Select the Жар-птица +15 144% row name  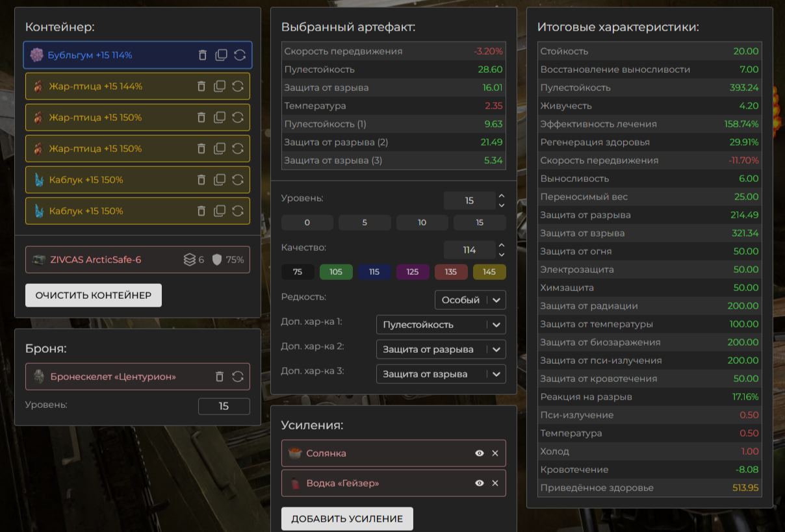click(96, 86)
